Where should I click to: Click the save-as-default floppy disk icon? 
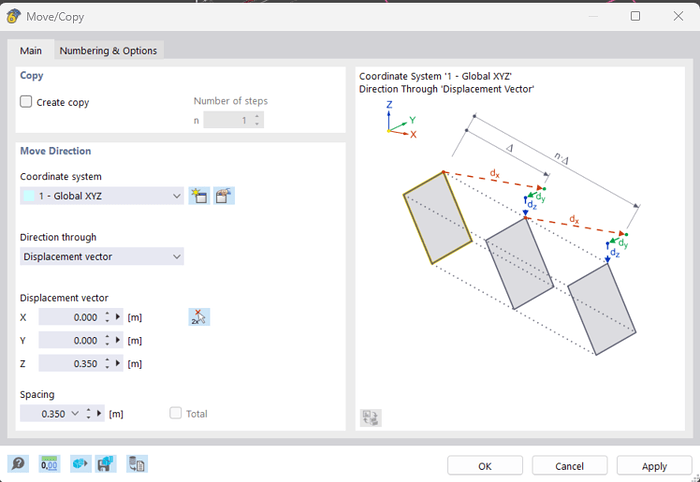(x=106, y=464)
